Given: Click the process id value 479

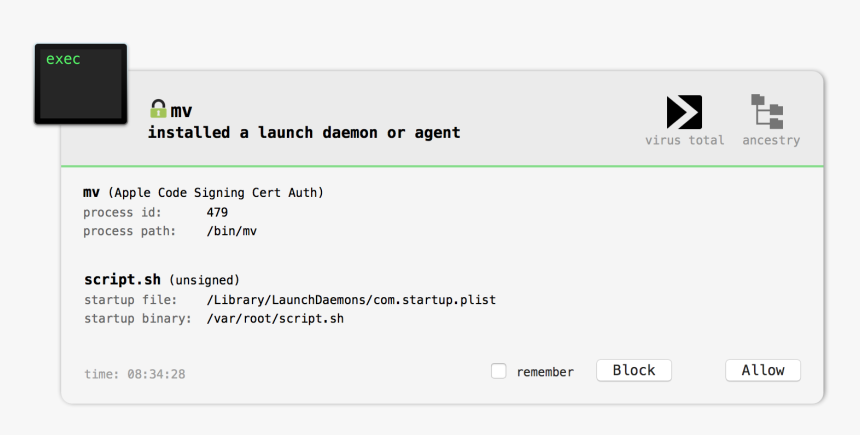Looking at the screenshot, I should 217,212.
